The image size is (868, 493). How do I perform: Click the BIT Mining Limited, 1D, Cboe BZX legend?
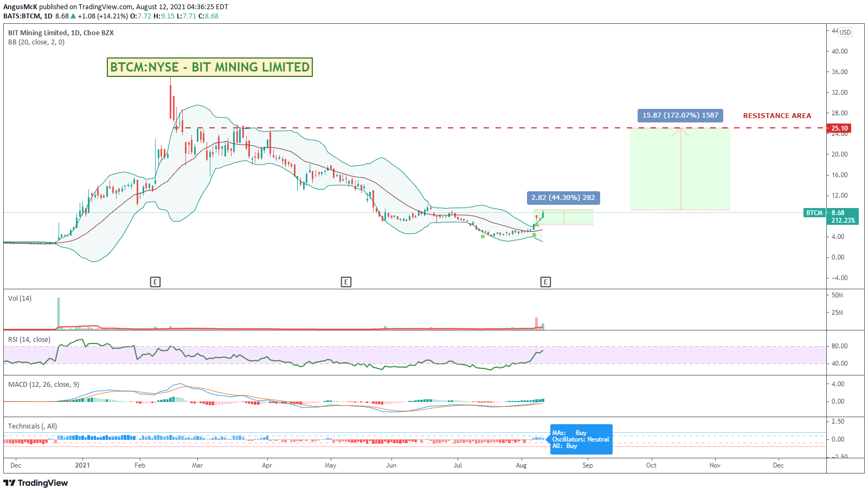(x=61, y=33)
